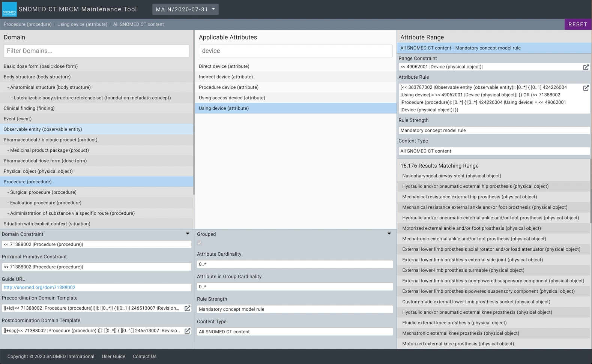Select Physical object domain

click(96, 171)
